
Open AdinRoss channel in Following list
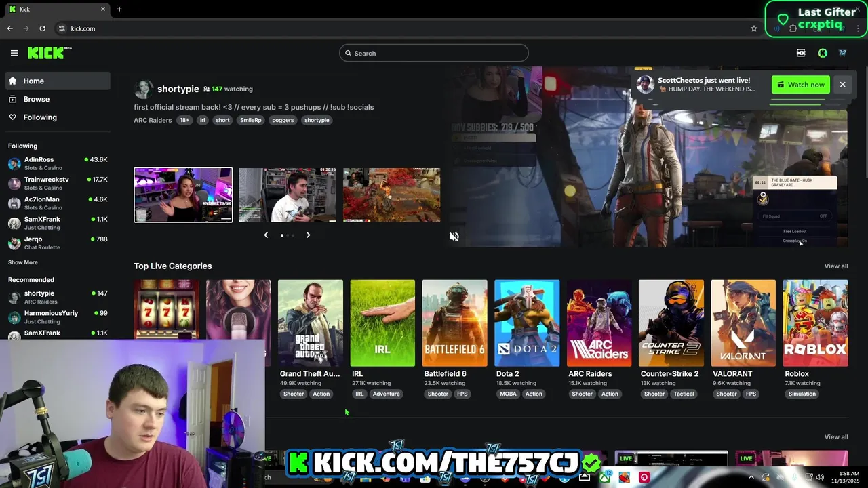58,163
